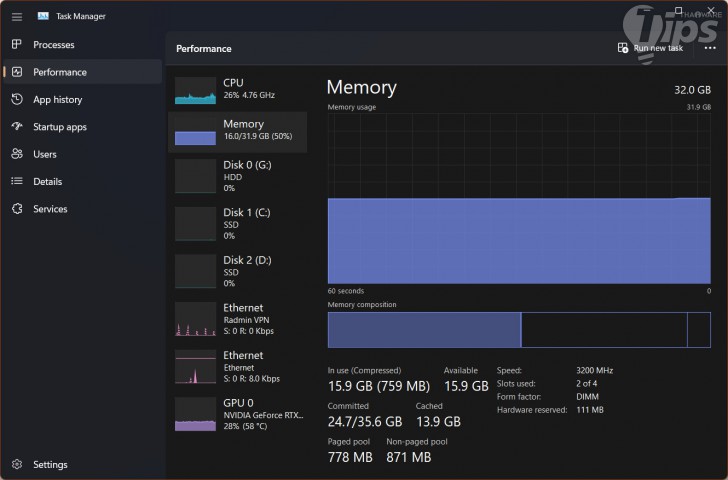Image resolution: width=728 pixels, height=480 pixels.
Task: Select the Memory usage thumbnail
Action: point(195,132)
